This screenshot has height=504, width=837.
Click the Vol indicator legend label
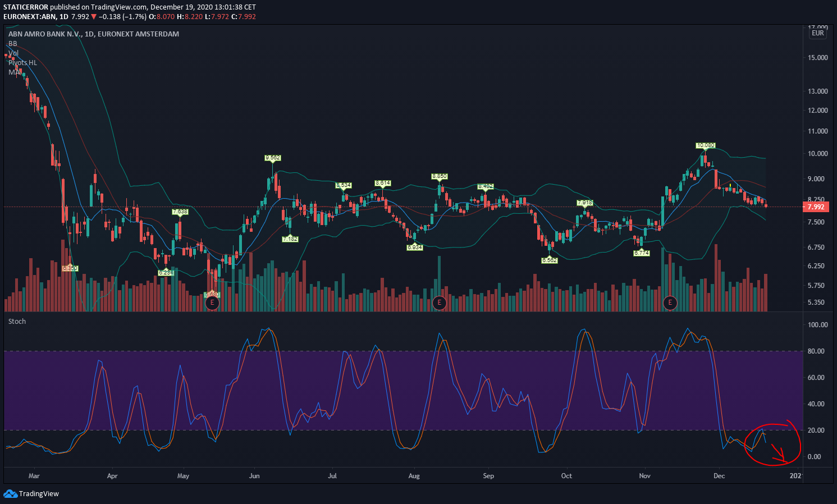(13, 53)
